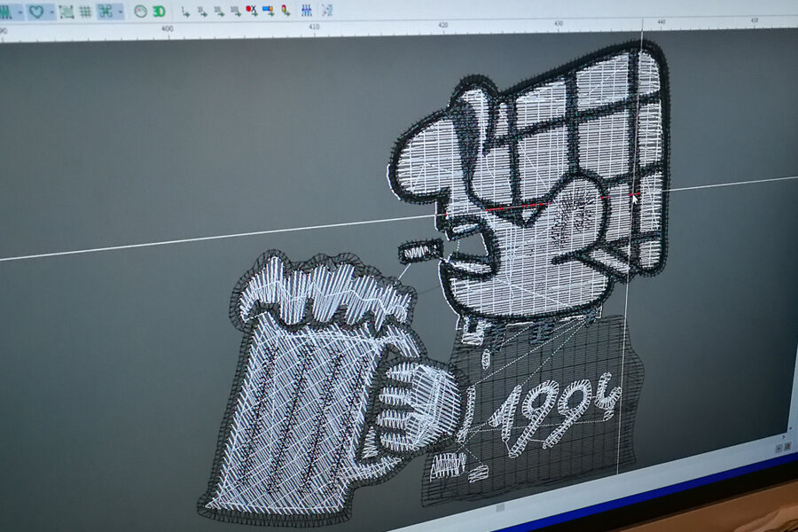
Task: Toggle the grid display icon
Action: [x=85, y=12]
